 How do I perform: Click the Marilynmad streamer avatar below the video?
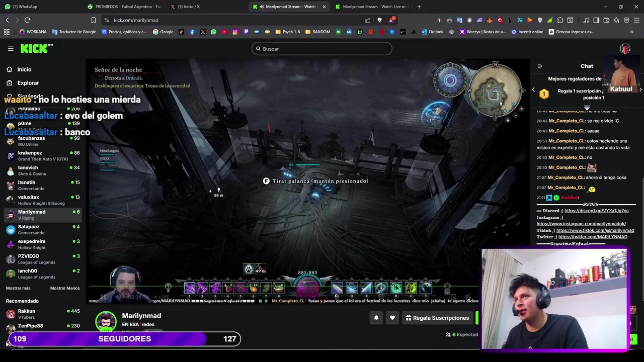pyautogui.click(x=106, y=322)
